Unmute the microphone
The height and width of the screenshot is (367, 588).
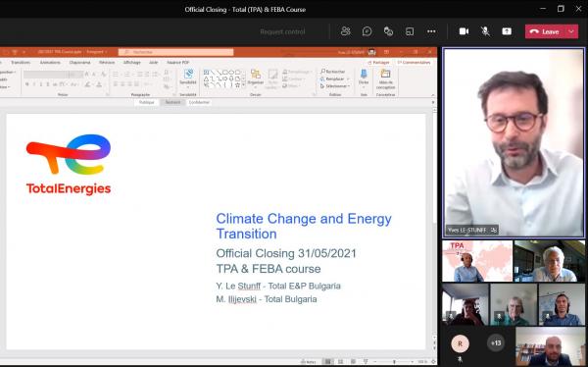pyautogui.click(x=485, y=31)
